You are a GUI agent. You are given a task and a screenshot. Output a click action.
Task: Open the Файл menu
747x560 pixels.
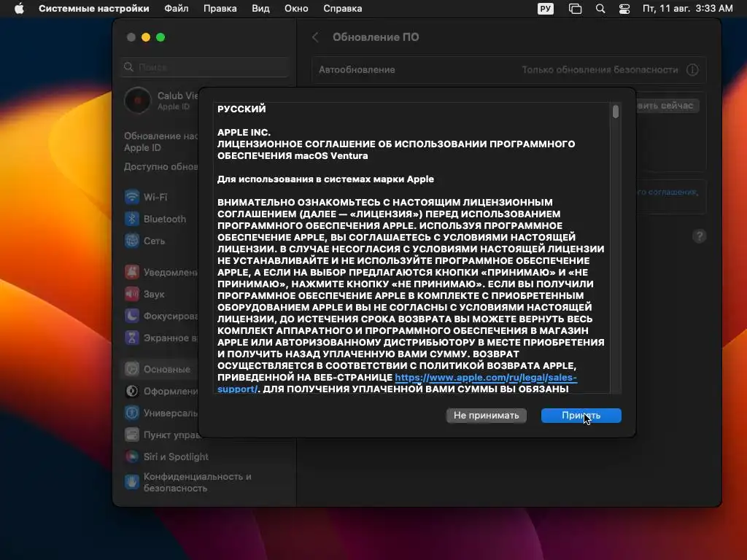(x=177, y=9)
